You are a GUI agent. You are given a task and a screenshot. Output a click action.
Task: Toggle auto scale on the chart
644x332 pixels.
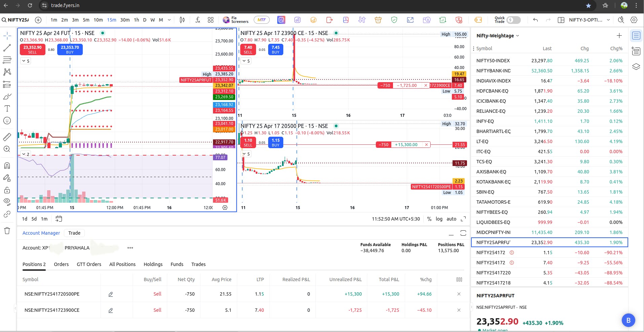451,219
